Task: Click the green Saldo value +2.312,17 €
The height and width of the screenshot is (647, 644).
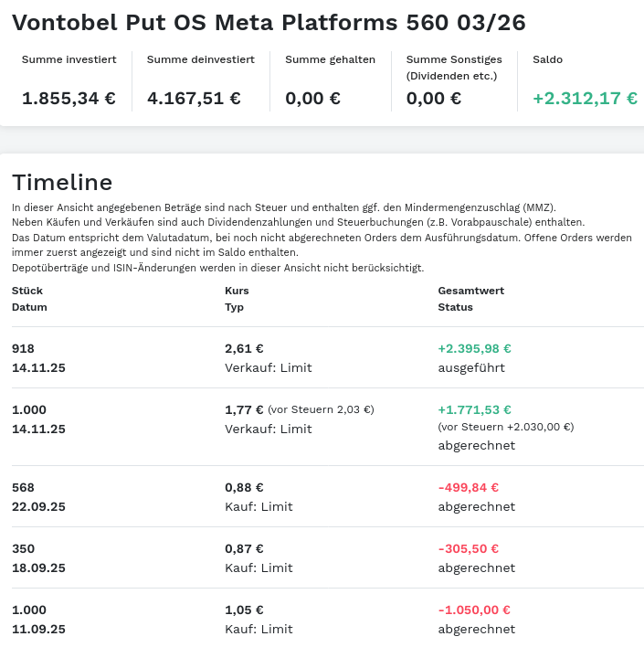Action: click(x=585, y=98)
